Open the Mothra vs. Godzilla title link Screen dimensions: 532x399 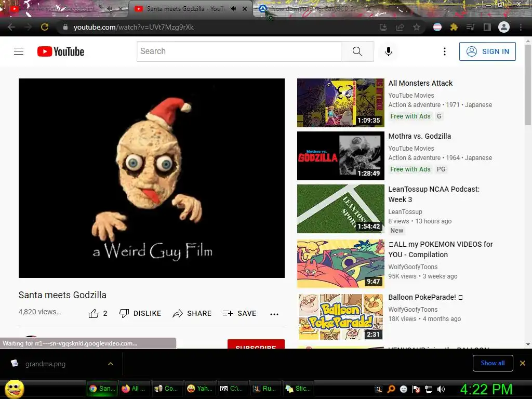[x=419, y=136]
